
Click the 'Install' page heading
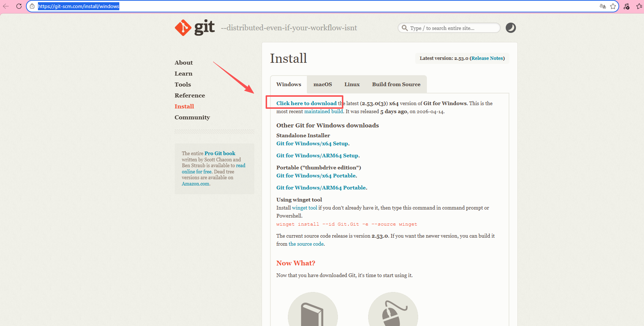coord(288,58)
